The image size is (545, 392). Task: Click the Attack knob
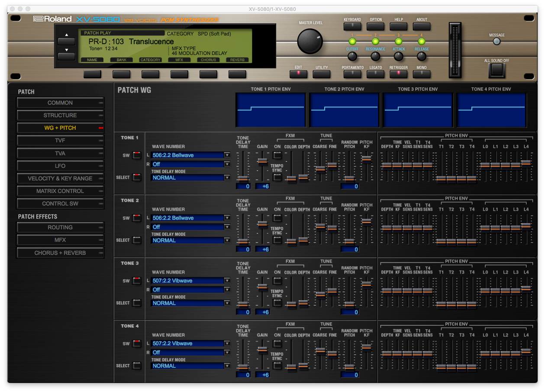pos(398,56)
